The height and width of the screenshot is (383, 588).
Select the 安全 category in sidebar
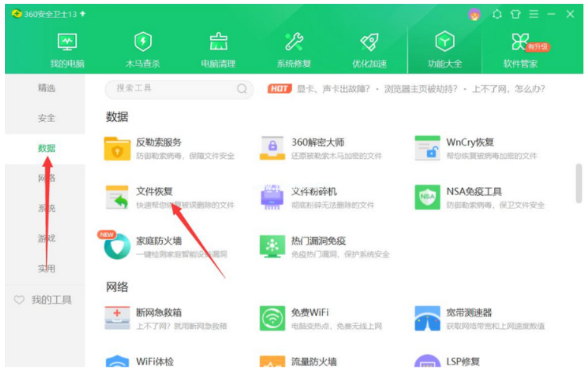click(x=47, y=118)
